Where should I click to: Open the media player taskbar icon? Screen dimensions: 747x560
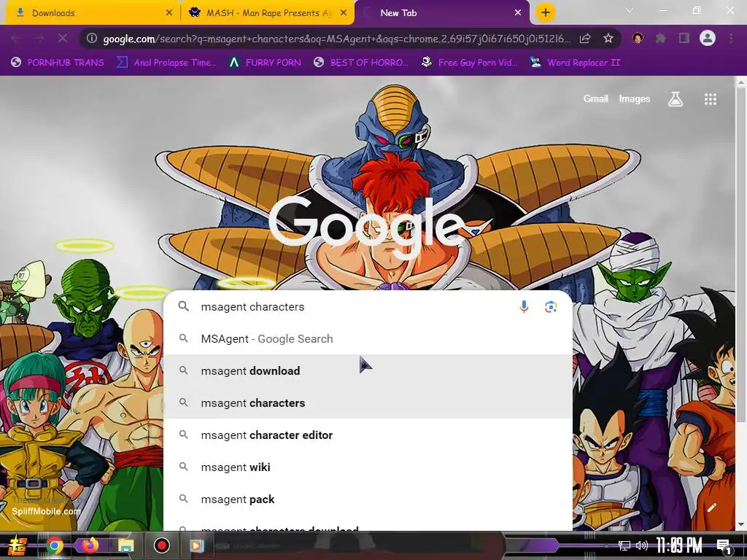(x=196, y=545)
